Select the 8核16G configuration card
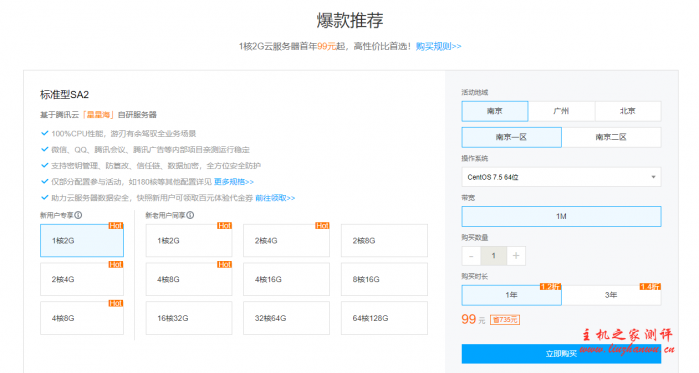The width and height of the screenshot is (699, 373). click(x=384, y=279)
